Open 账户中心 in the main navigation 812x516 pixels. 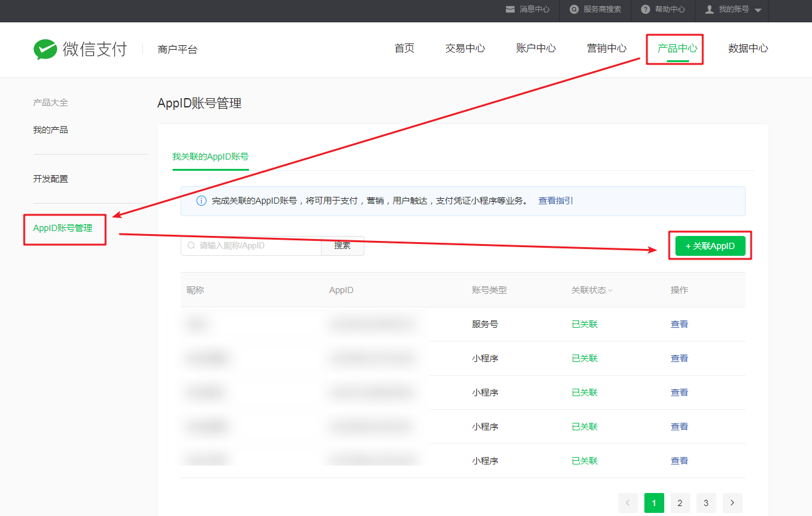point(536,48)
